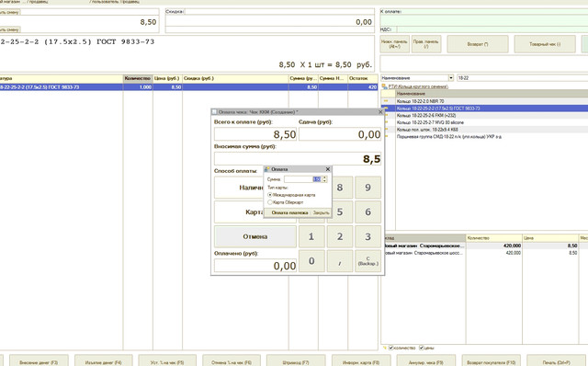
Task: Close the Оплата чека window
Action: pos(380,112)
